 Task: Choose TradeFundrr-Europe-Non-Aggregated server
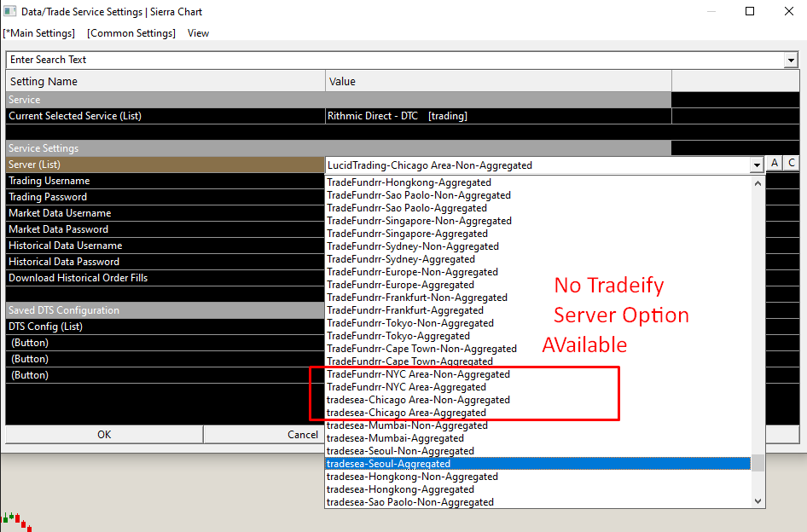538,272
